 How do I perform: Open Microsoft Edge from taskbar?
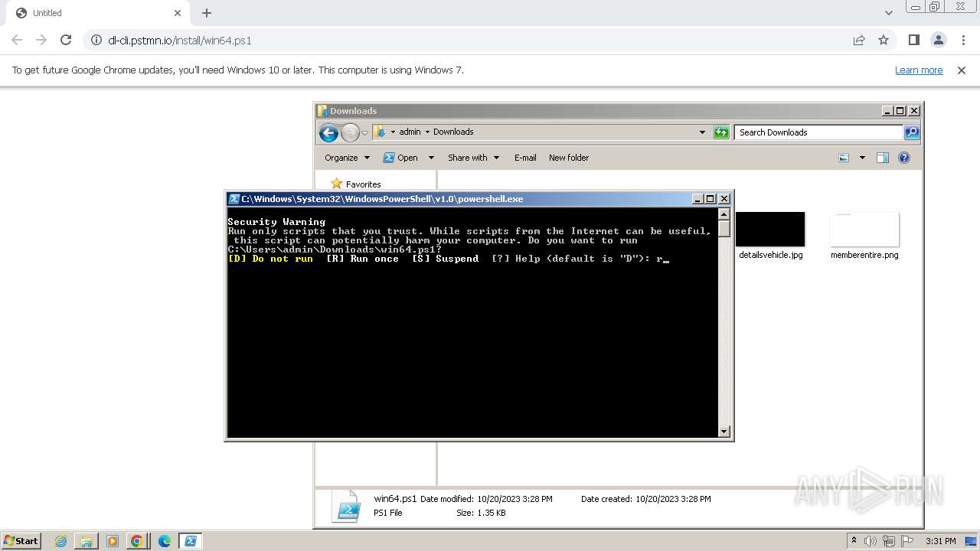point(165,541)
